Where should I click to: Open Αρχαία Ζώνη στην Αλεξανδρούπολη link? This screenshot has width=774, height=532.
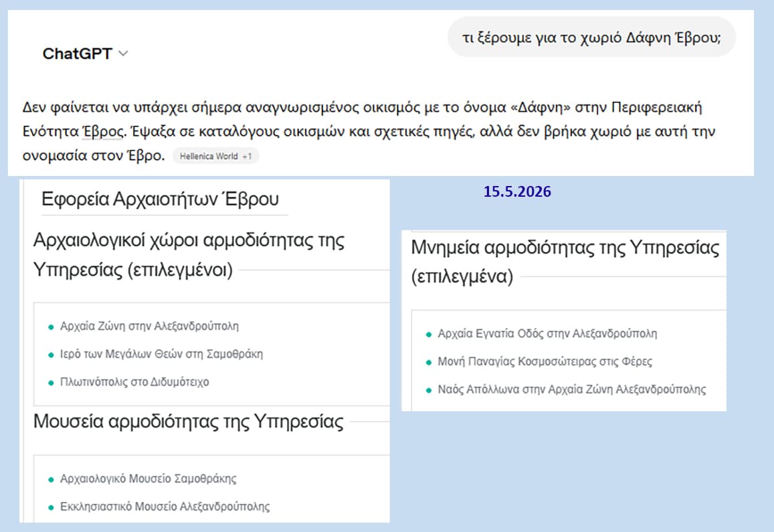coord(149,326)
